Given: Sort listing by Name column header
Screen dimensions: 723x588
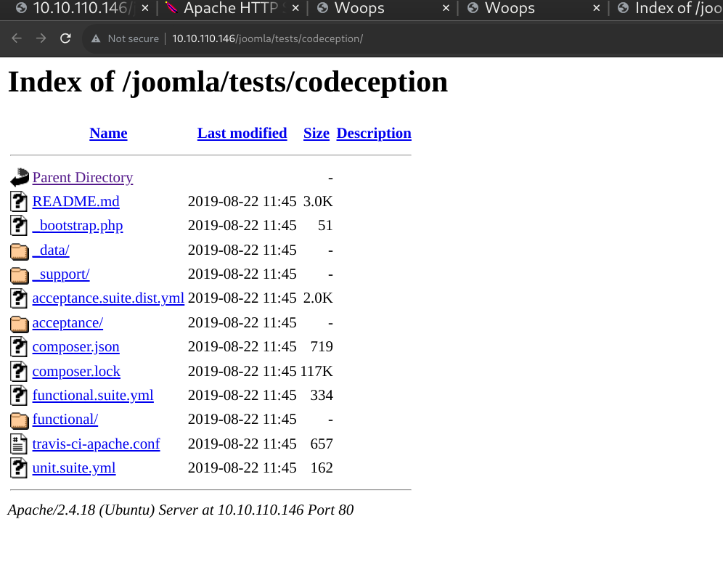Looking at the screenshot, I should tap(108, 133).
